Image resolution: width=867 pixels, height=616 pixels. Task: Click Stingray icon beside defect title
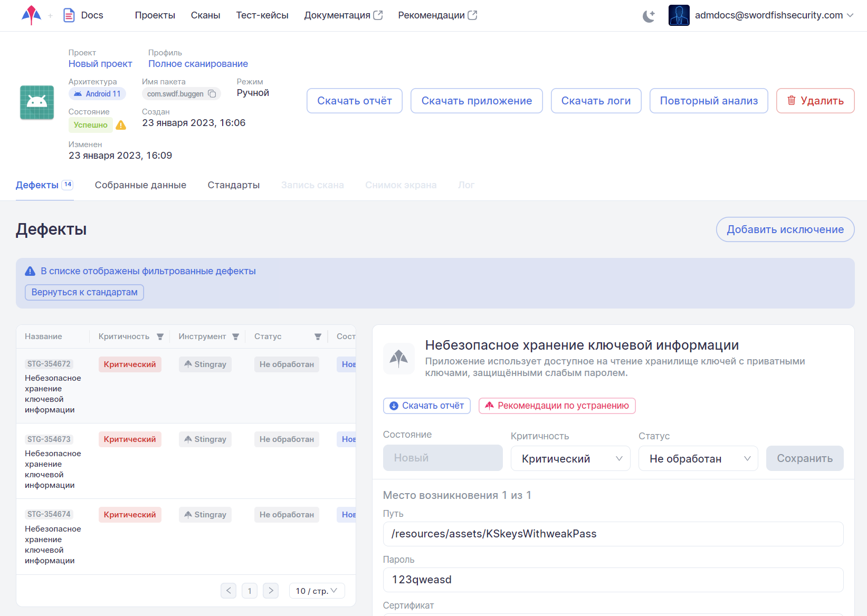pos(399,359)
